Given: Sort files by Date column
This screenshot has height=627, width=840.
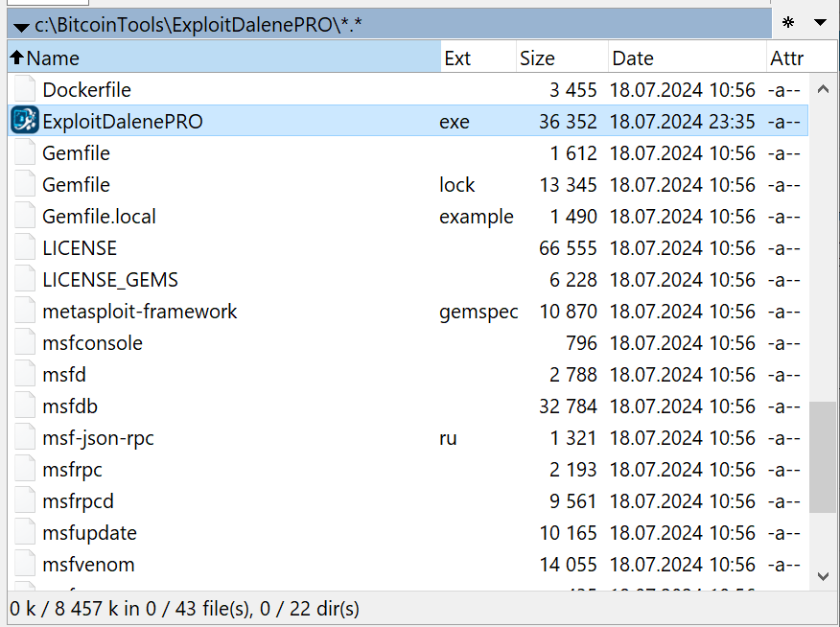Looking at the screenshot, I should click(688, 58).
